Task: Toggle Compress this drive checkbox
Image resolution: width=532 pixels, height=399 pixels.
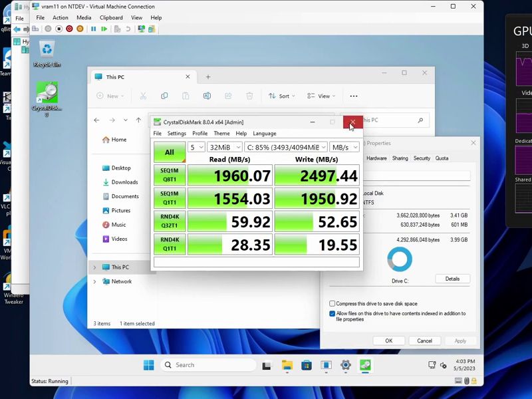Action: 332,304
